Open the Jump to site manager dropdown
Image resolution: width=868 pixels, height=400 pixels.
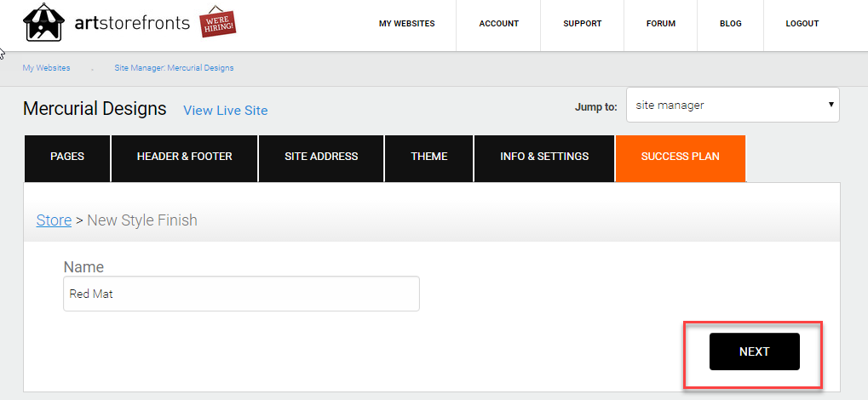[x=733, y=105]
